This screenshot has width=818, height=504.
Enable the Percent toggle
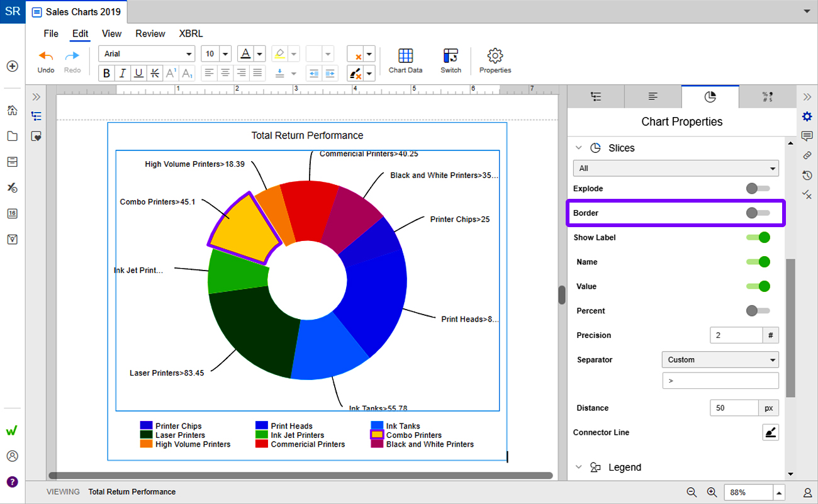point(758,311)
